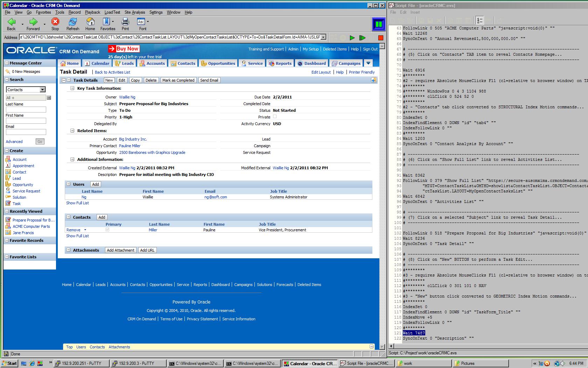Collapse the Create sidebar section

pos(7,151)
